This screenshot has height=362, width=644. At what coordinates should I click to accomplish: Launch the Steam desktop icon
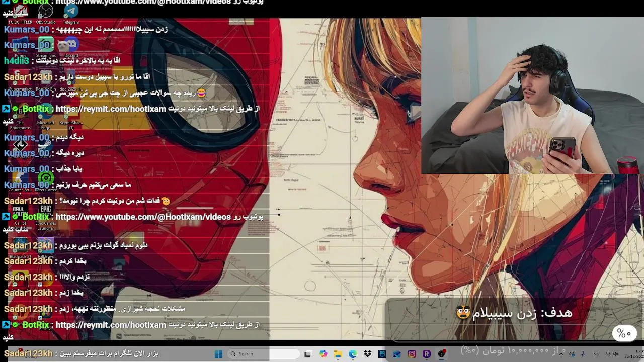click(46, 147)
